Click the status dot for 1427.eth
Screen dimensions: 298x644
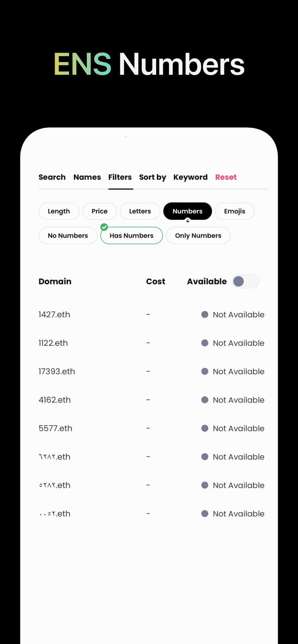pyautogui.click(x=205, y=315)
